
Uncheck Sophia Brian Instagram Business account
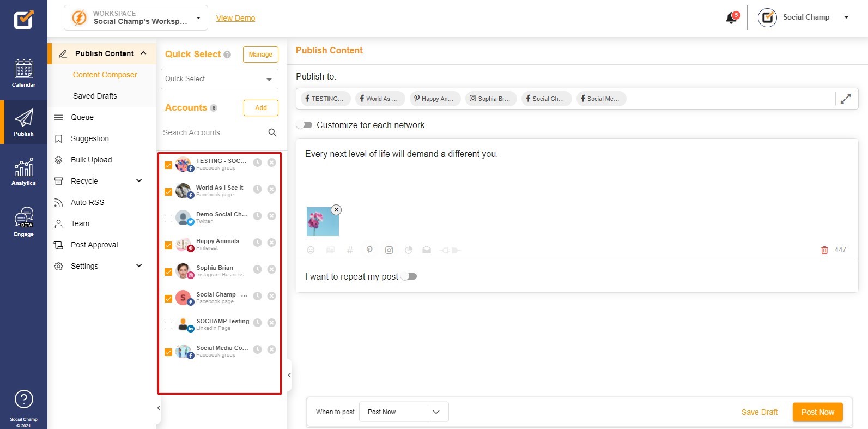pos(168,272)
